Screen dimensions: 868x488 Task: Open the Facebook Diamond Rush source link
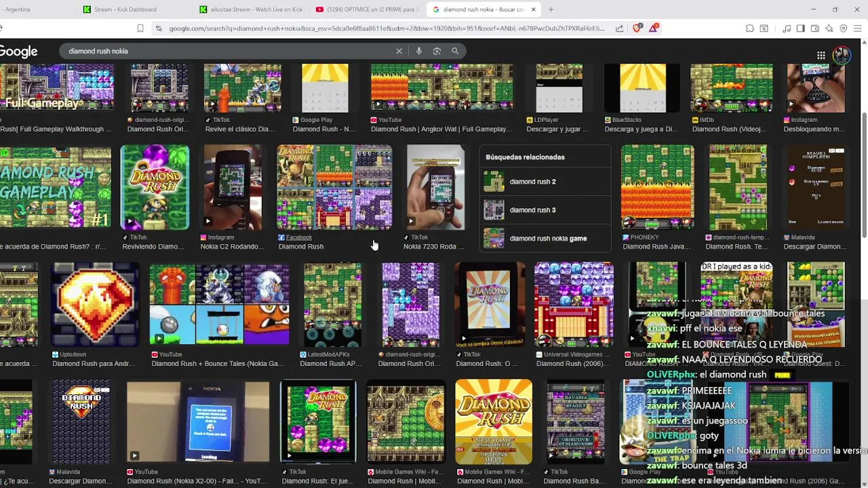(299, 237)
